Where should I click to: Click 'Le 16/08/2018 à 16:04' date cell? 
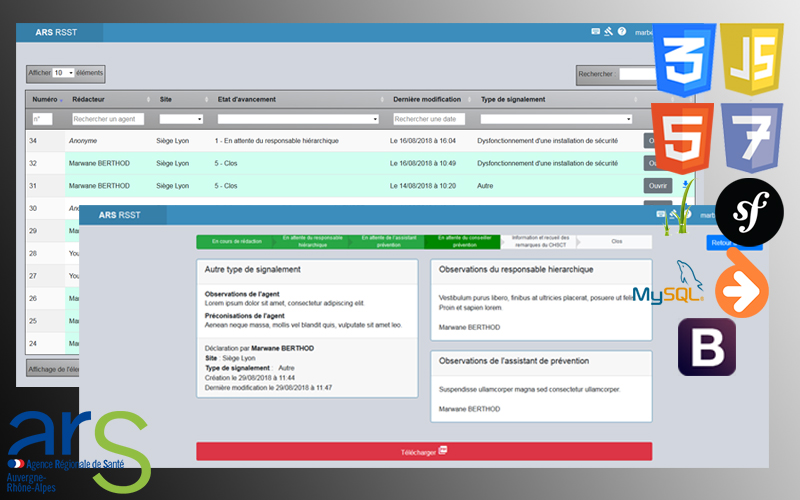coord(423,141)
